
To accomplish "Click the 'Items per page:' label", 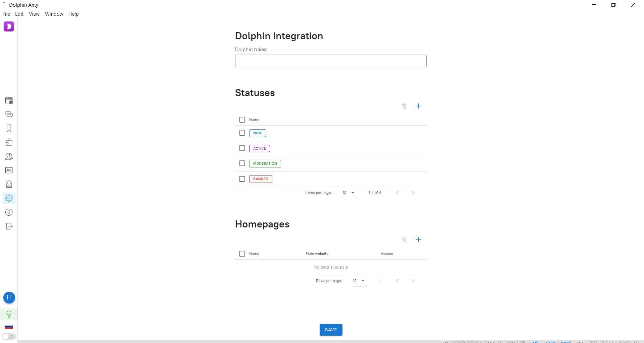I will tap(318, 193).
